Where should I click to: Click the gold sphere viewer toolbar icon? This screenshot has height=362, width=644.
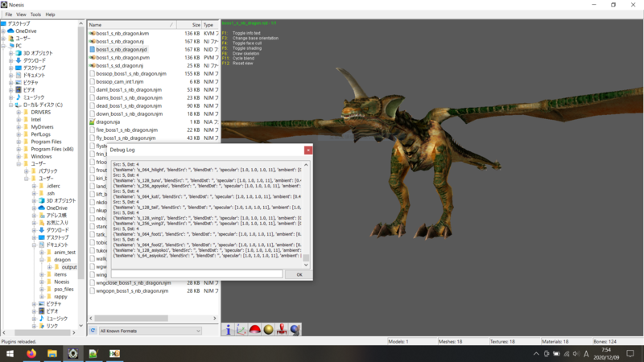(268, 330)
